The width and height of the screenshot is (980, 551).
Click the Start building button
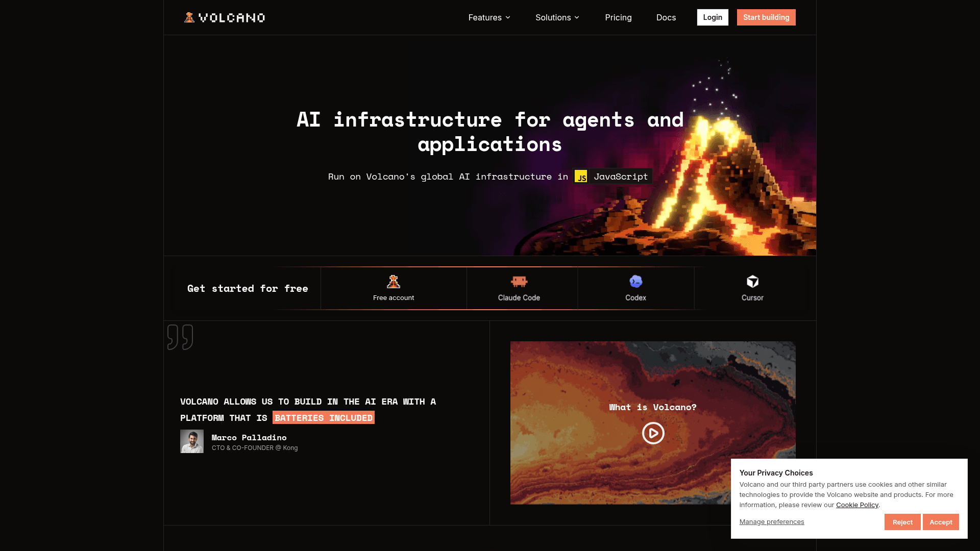tap(766, 17)
